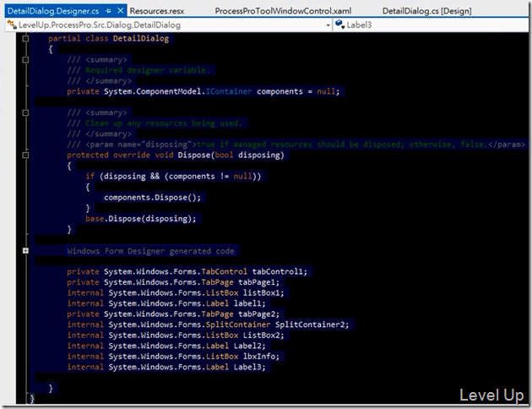This screenshot has height=409, width=532.
Task: Click the 'lbxInfo' field declaration
Action: coord(173,356)
